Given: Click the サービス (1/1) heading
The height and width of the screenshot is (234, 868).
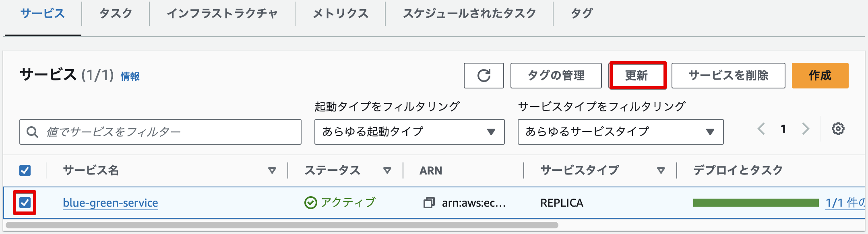Looking at the screenshot, I should [x=67, y=75].
